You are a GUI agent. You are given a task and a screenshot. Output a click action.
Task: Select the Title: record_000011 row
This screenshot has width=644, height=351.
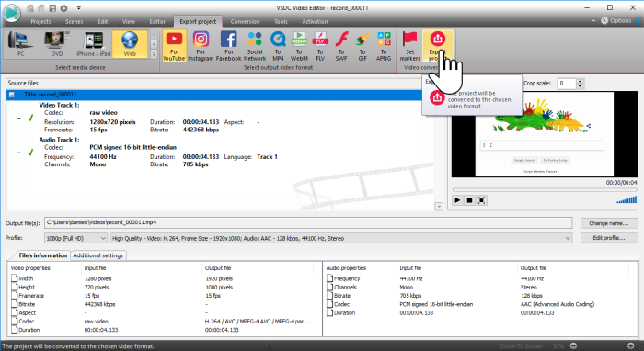pyautogui.click(x=220, y=95)
